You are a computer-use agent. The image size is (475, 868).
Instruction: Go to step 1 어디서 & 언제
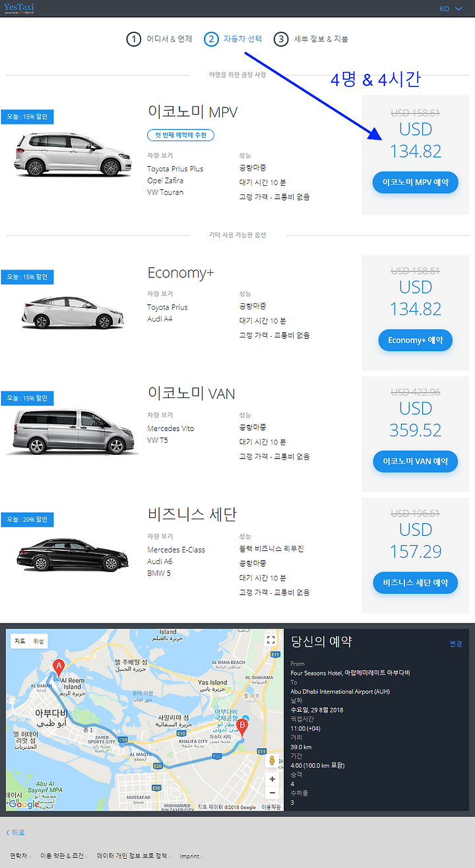(160, 39)
